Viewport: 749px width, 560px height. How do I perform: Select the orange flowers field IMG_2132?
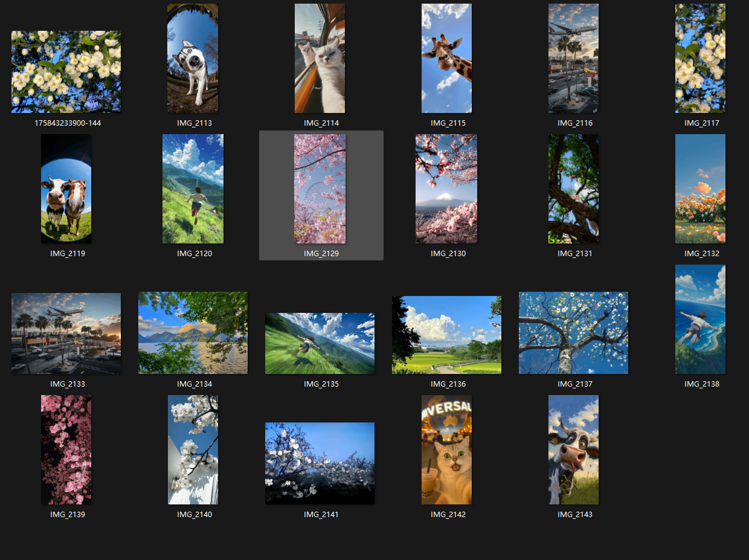click(x=700, y=188)
